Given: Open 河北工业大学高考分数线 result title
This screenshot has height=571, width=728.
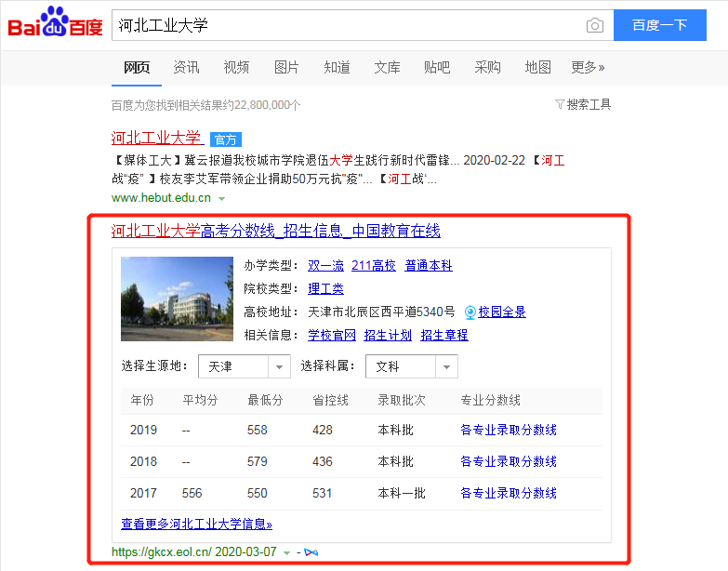Looking at the screenshot, I should pos(276,231).
